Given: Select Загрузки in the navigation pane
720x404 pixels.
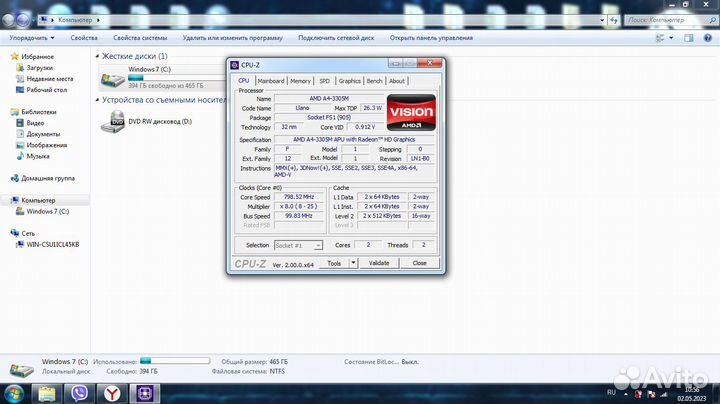Looking at the screenshot, I should tap(41, 68).
